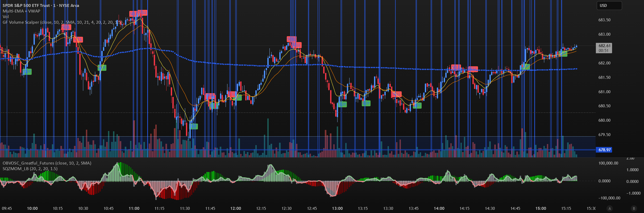Click the 682.00 price axis label
The image size is (644, 213).
[604, 63]
